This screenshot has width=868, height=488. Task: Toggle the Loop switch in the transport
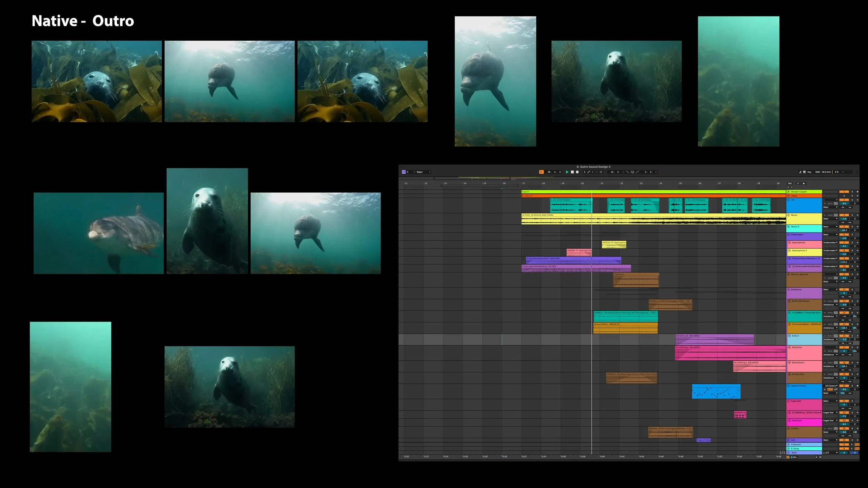pyautogui.click(x=632, y=172)
